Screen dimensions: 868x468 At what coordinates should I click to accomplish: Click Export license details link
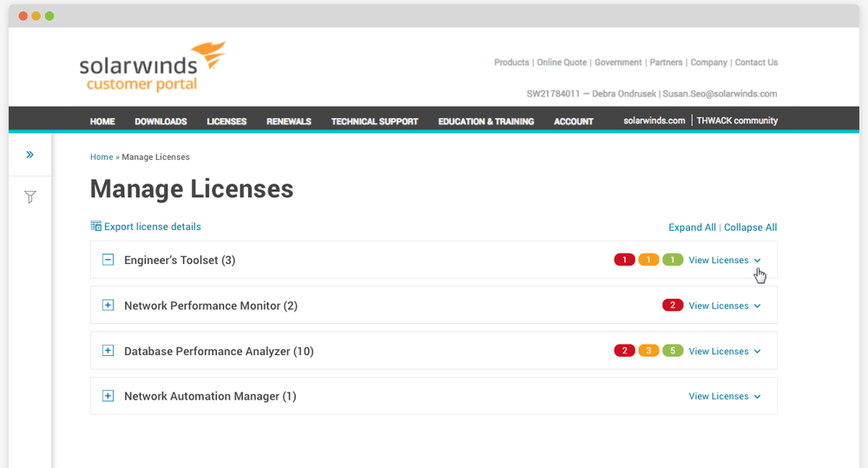coord(152,227)
